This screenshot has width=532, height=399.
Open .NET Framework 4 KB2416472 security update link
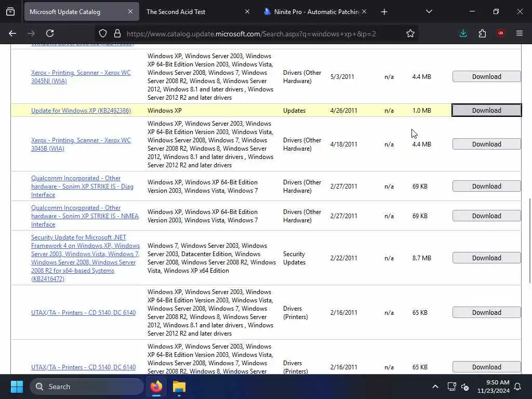(x=85, y=258)
